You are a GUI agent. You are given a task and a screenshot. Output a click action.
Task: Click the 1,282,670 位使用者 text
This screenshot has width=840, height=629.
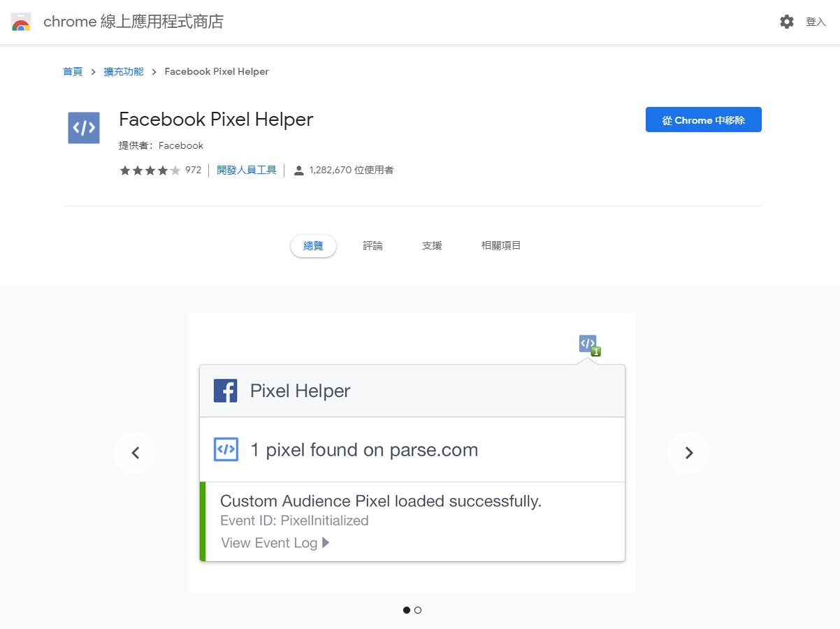click(352, 170)
